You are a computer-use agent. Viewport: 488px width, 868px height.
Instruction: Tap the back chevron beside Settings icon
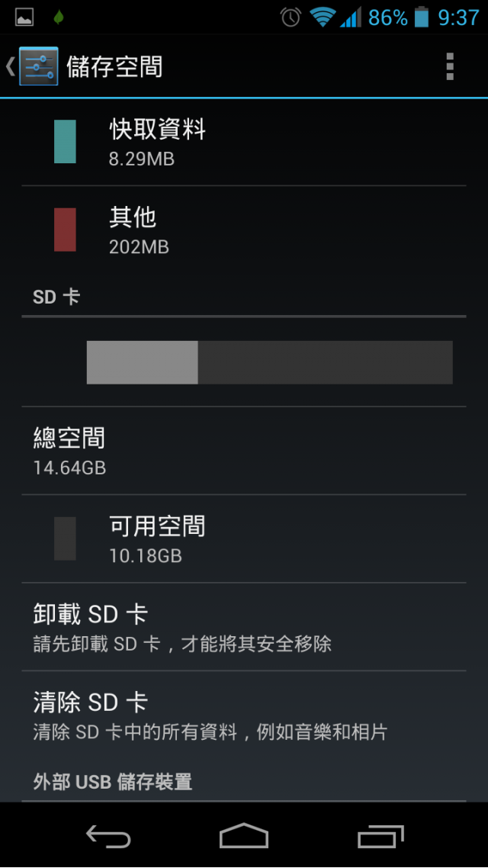pyautogui.click(x=10, y=66)
